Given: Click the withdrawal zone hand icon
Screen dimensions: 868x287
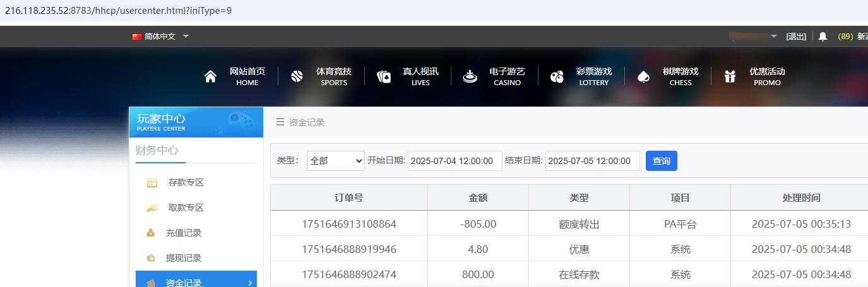Looking at the screenshot, I should click(x=152, y=208).
